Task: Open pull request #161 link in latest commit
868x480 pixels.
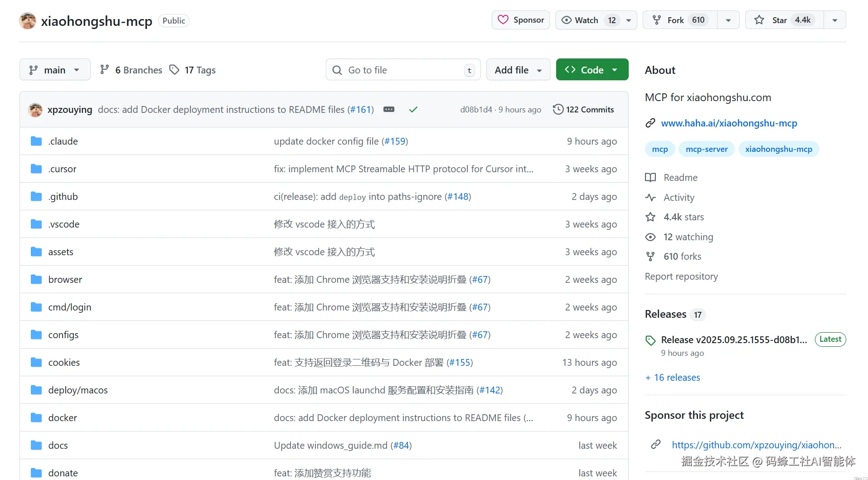Action: [x=361, y=110]
